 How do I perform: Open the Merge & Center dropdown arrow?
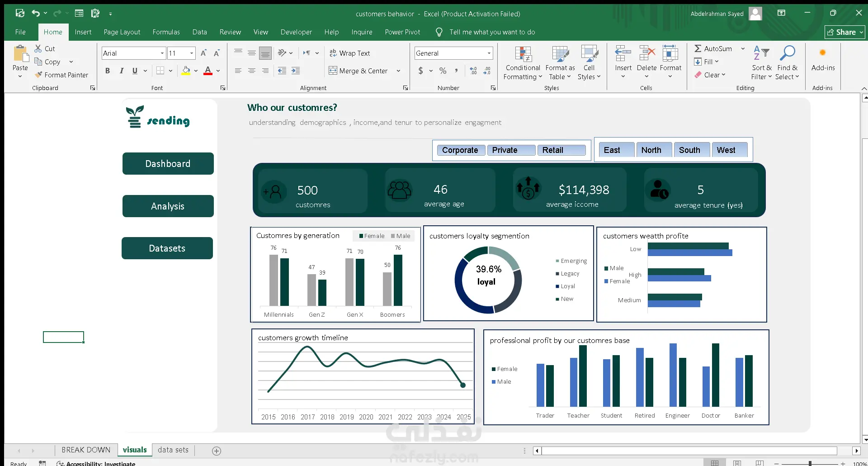coord(398,71)
